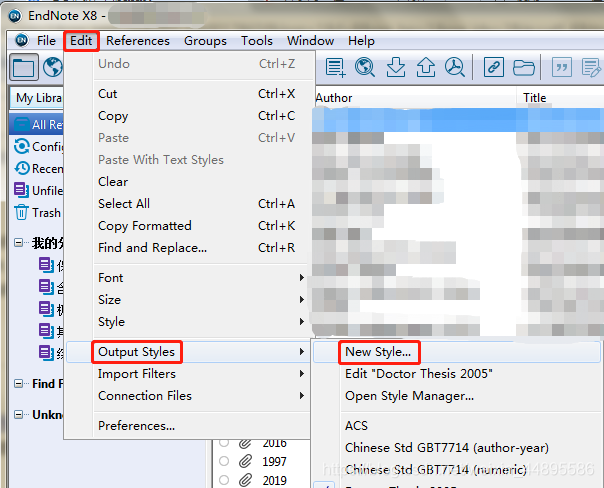
Task: Click the My Library tab
Action: coord(37,98)
